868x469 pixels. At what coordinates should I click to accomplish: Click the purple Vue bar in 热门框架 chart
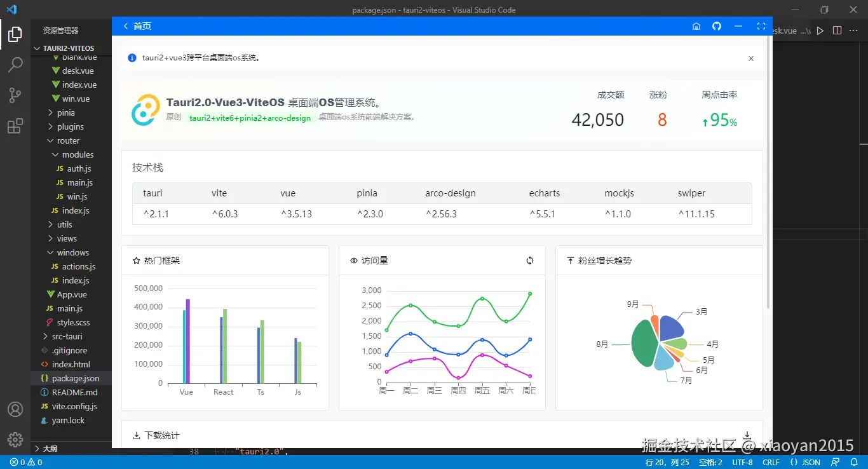tap(188, 341)
